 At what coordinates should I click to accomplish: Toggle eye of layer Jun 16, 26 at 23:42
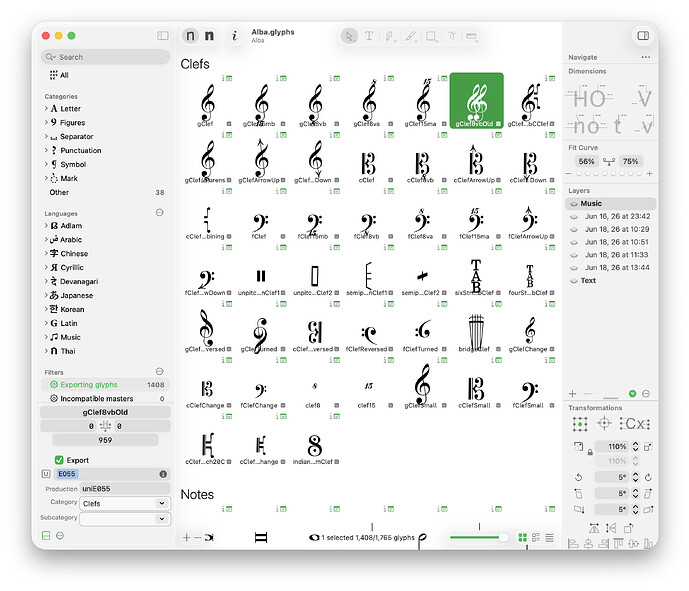click(x=573, y=217)
